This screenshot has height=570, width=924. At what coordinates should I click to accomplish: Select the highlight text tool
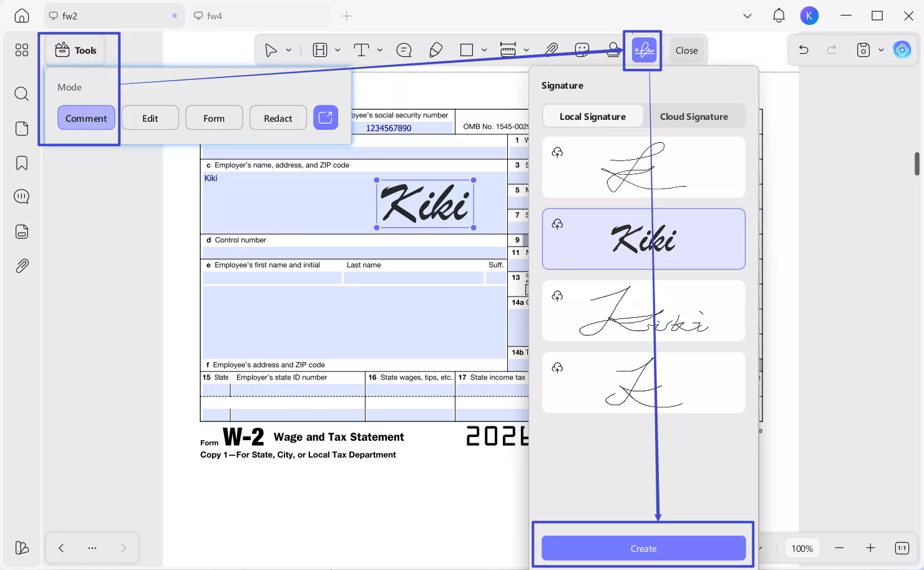320,50
